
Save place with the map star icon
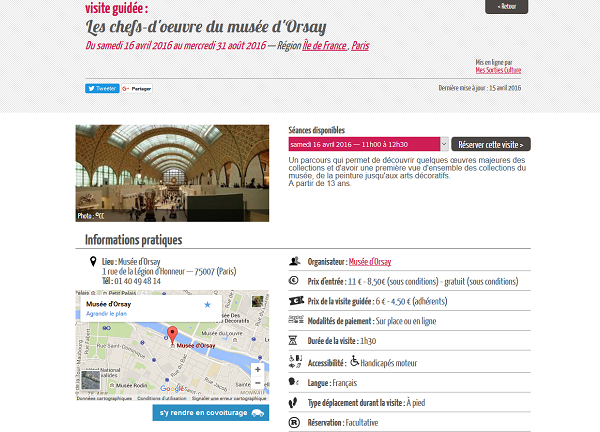(x=207, y=305)
